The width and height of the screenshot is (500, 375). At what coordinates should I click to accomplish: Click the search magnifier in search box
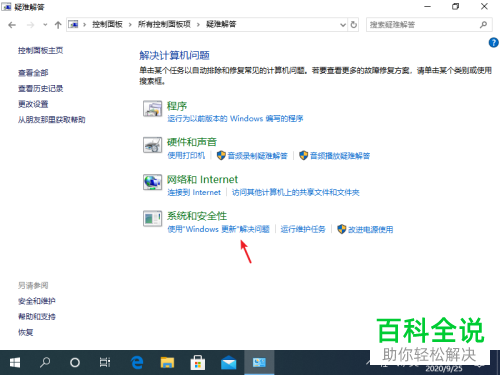point(483,25)
